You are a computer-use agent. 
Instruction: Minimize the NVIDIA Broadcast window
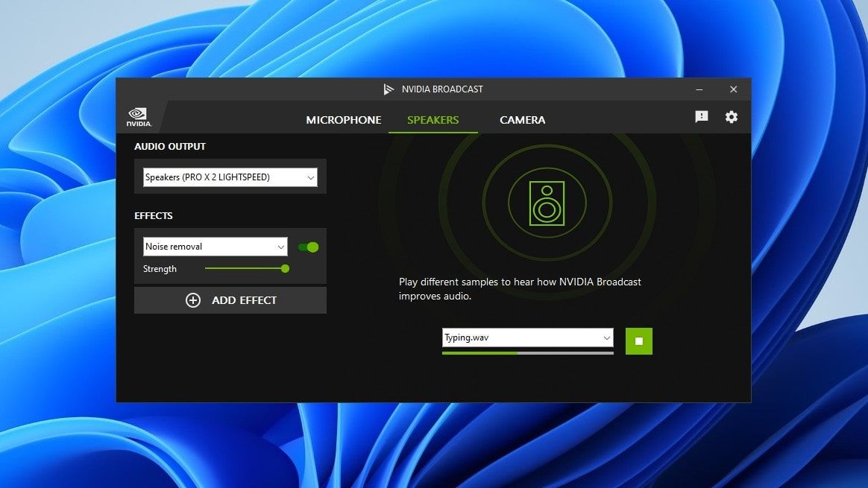pos(699,89)
